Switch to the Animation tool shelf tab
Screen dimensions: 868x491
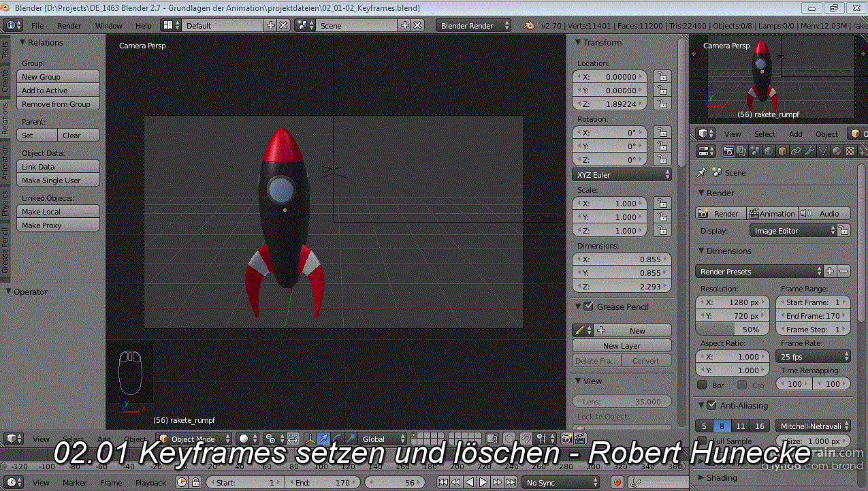pos(5,162)
